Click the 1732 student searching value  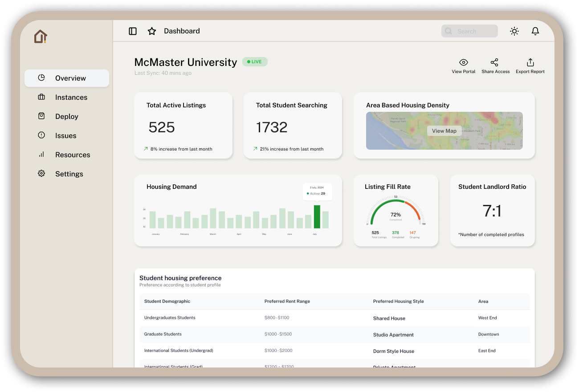click(x=272, y=127)
